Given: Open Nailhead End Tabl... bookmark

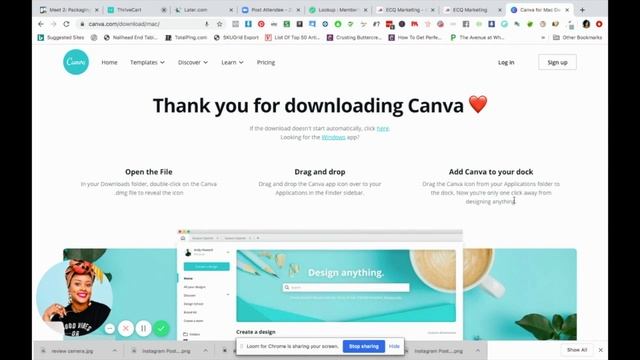Looking at the screenshot, I should click(131, 38).
